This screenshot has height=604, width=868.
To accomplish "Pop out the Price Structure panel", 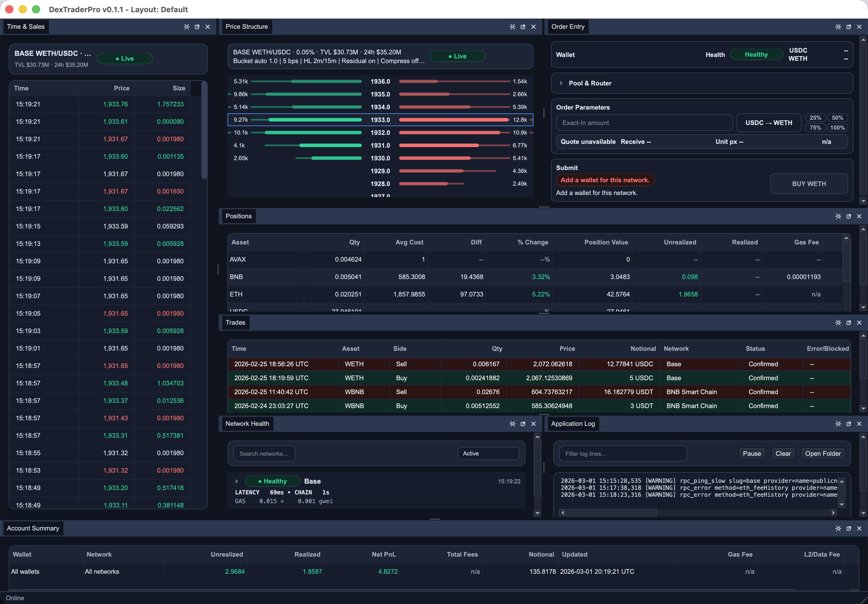I will pos(523,27).
